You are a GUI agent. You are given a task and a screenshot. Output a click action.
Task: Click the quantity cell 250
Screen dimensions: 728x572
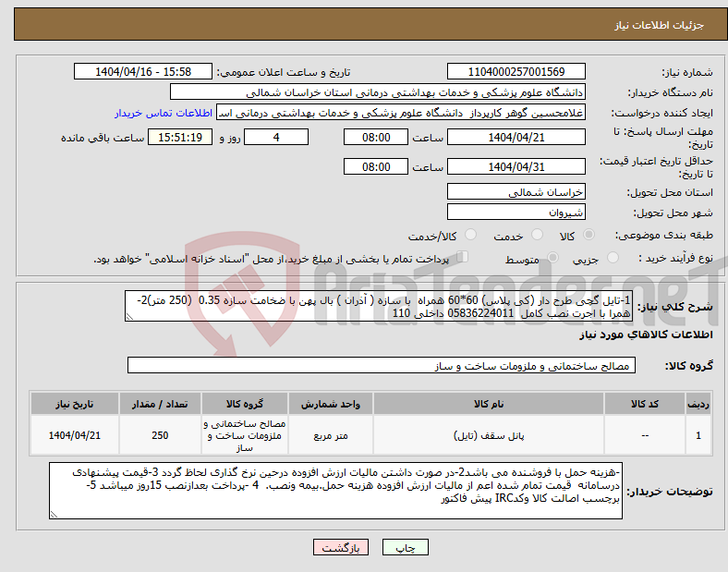160,435
